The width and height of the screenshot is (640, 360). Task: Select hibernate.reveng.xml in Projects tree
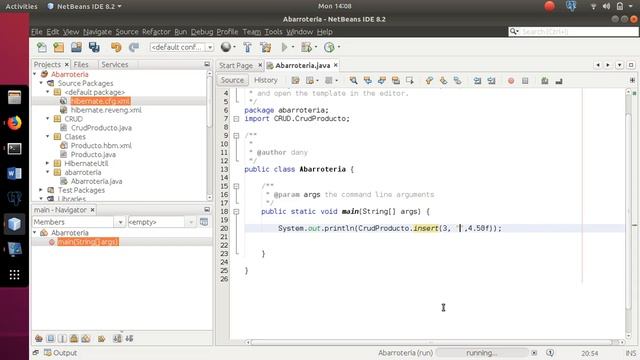(x=106, y=110)
